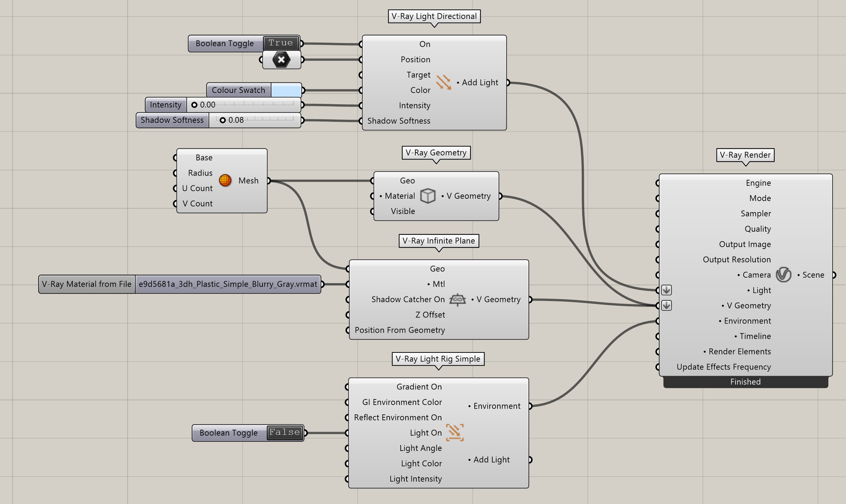Viewport: 846px width, 504px height.
Task: Click the Quality input parameter
Action: coord(758,229)
